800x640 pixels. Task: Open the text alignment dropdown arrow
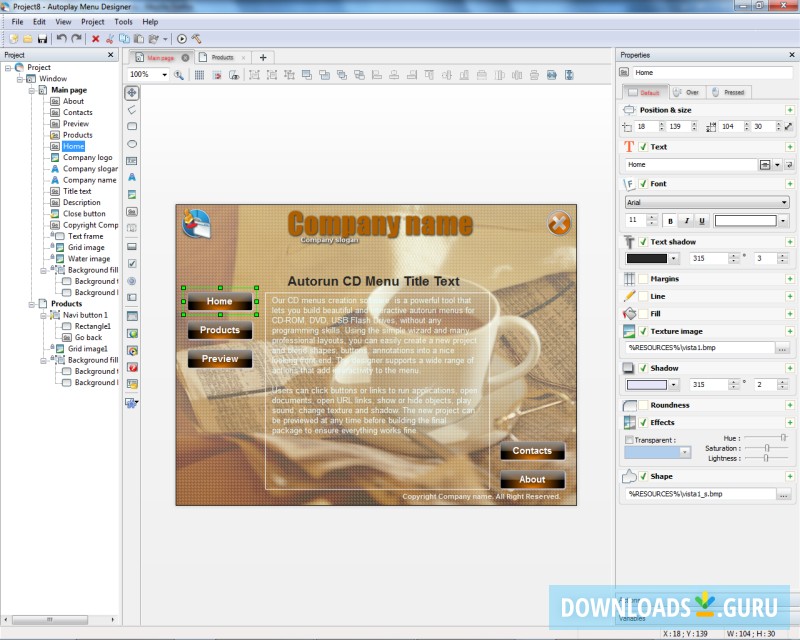click(777, 165)
